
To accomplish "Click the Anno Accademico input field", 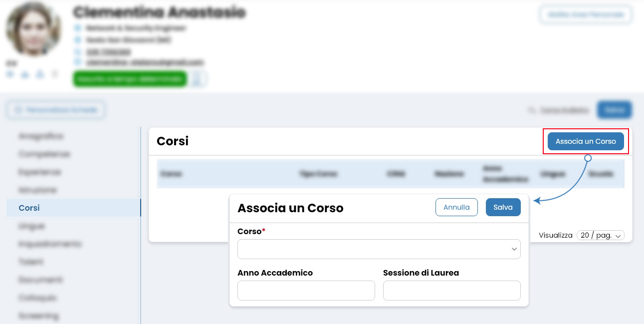I will point(306,291).
